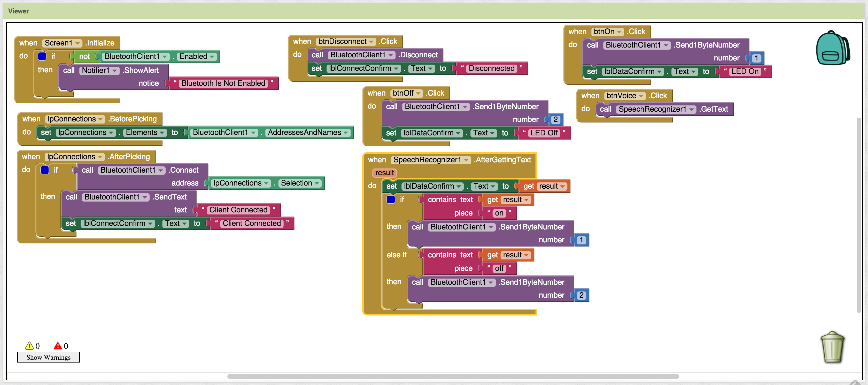868x385 pixels.
Task: Click the Show Warnings button
Action: (49, 357)
